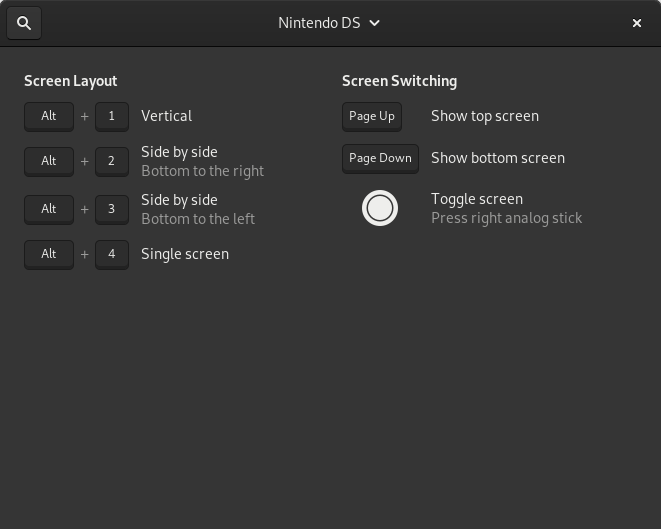Click the Alt key in the Single screen row
This screenshot has width=661, height=529.
click(x=49, y=255)
